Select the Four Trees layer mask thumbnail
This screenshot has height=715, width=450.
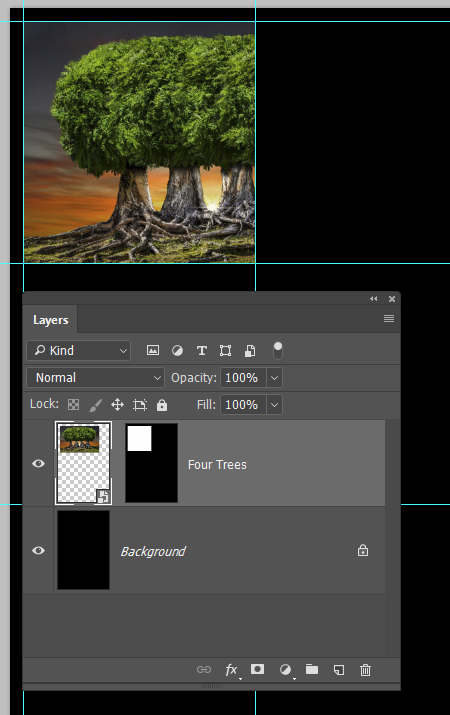point(151,463)
